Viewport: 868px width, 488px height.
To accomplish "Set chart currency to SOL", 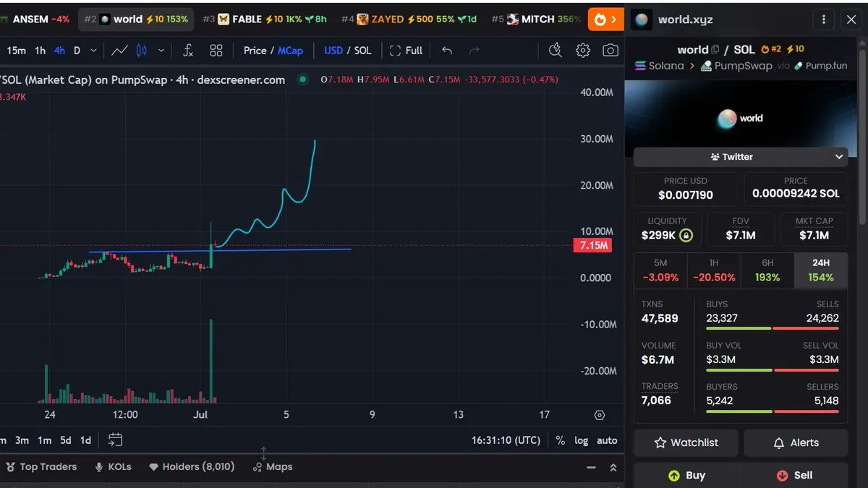I will coord(362,51).
